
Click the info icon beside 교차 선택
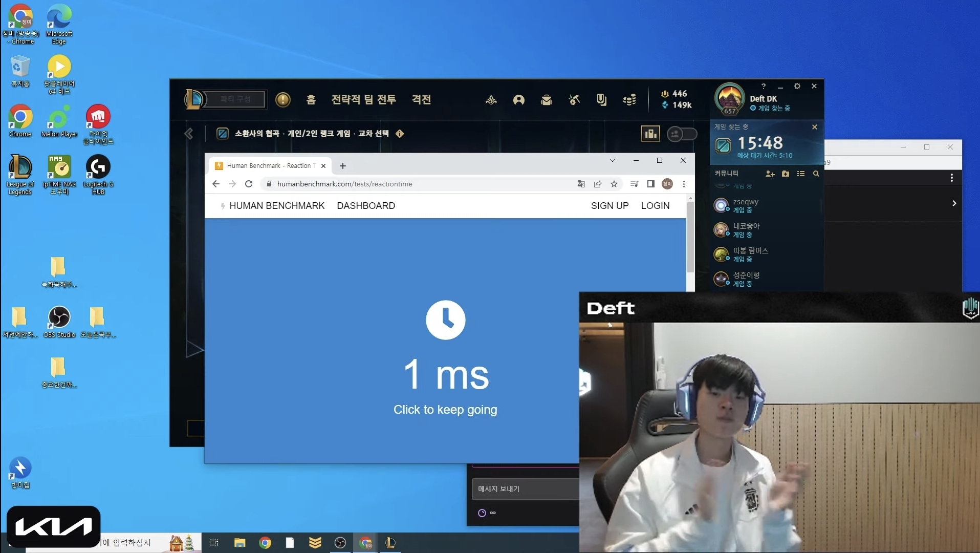click(400, 134)
